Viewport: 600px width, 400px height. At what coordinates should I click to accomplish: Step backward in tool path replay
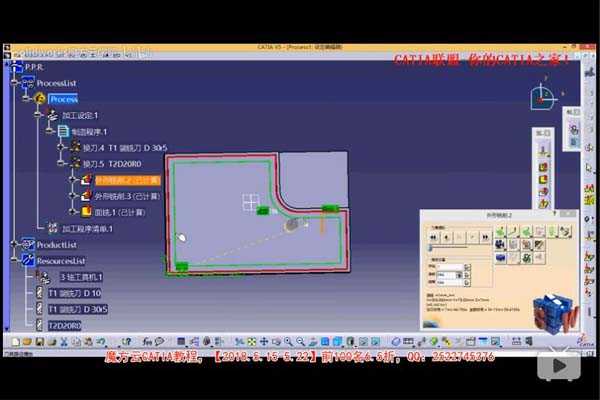coord(446,237)
